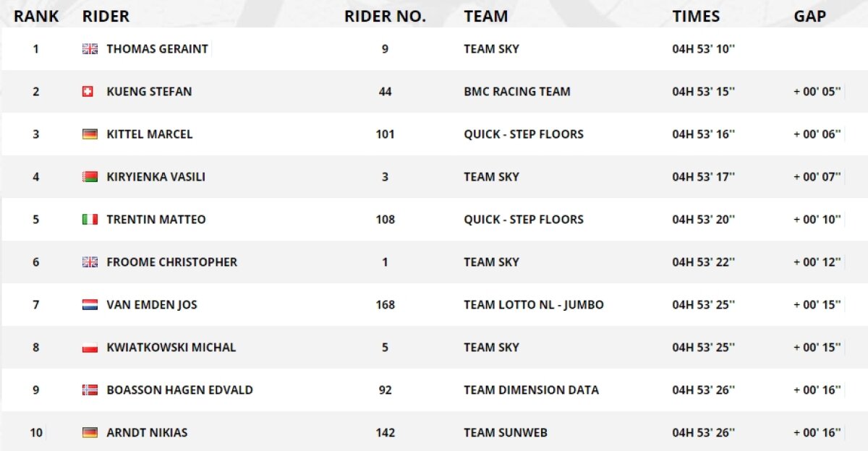This screenshot has width=868, height=451.
Task: Open Arndt Nikias rider entry
Action: click(x=147, y=433)
